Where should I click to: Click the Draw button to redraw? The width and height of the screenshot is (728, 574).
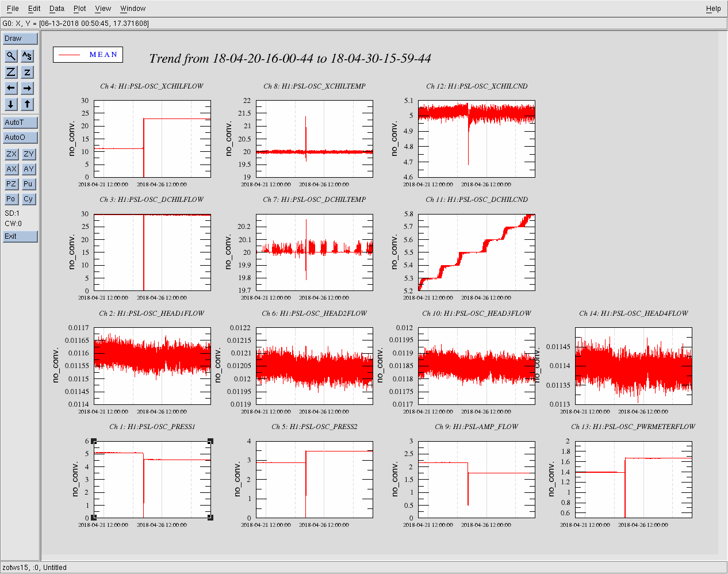click(20, 39)
